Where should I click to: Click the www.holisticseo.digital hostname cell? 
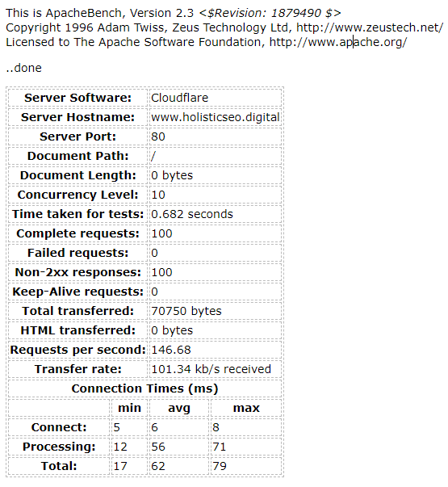tap(216, 117)
